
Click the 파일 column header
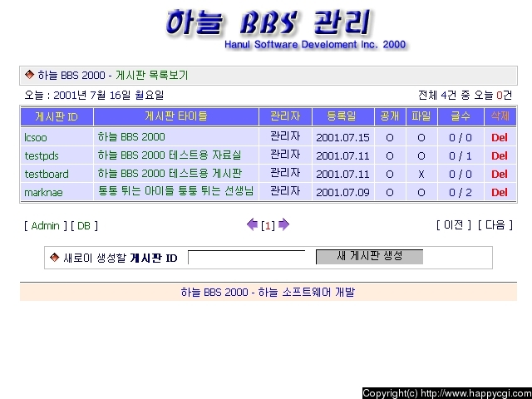[x=421, y=116]
